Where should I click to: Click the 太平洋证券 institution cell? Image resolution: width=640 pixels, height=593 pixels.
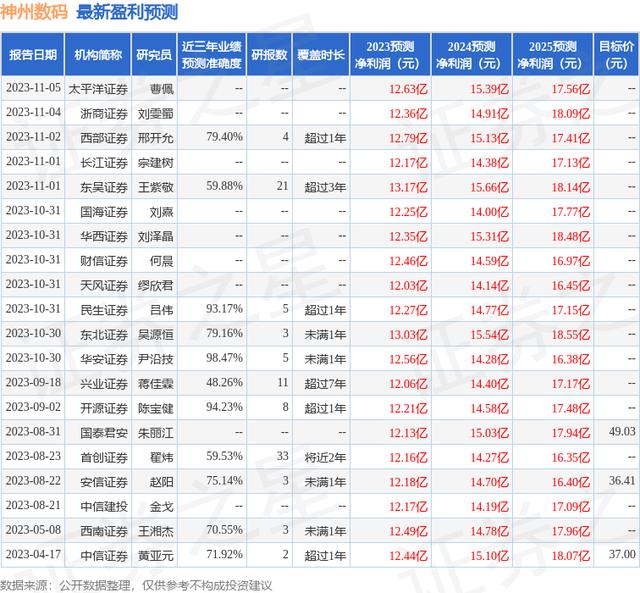98,89
